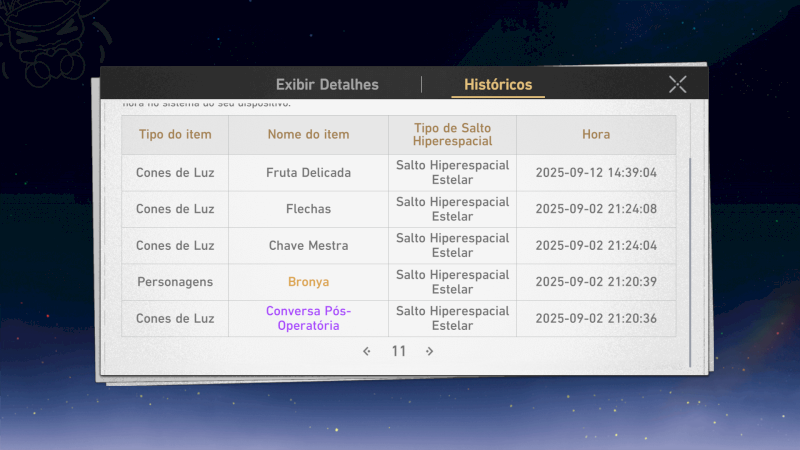
Task: Click Salto Hiperespacial Estelar in Conversa Pós-Operatória row
Action: pyautogui.click(x=453, y=318)
